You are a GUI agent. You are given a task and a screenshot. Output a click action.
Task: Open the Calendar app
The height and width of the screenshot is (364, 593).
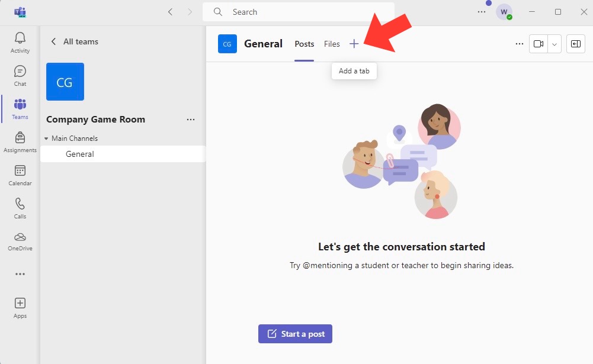[20, 175]
